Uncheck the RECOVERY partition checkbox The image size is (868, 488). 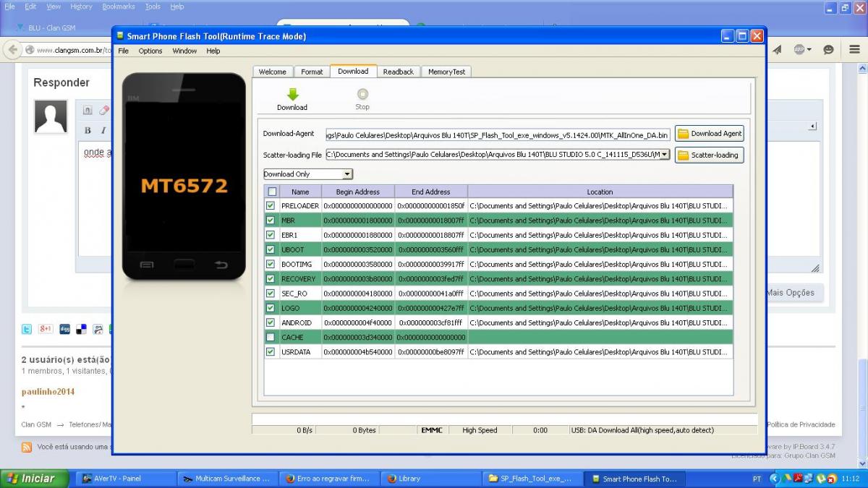coord(271,278)
